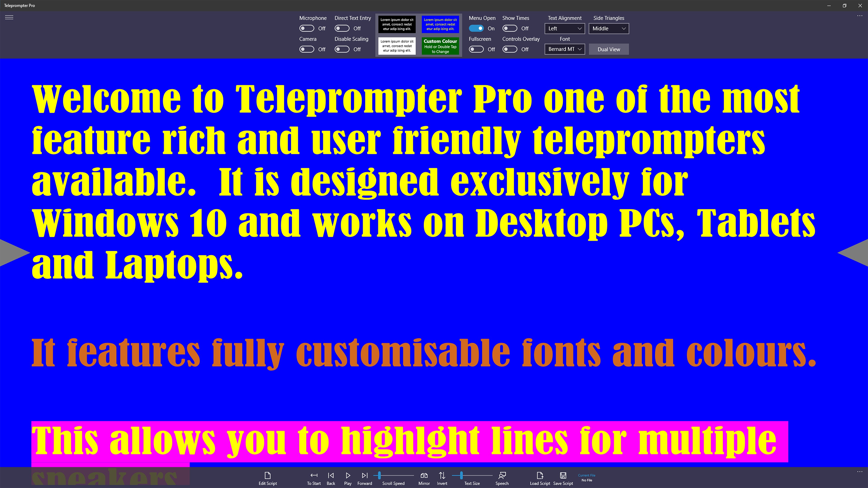Click the Dual View button
Viewport: 868px width, 488px height.
[x=609, y=49]
